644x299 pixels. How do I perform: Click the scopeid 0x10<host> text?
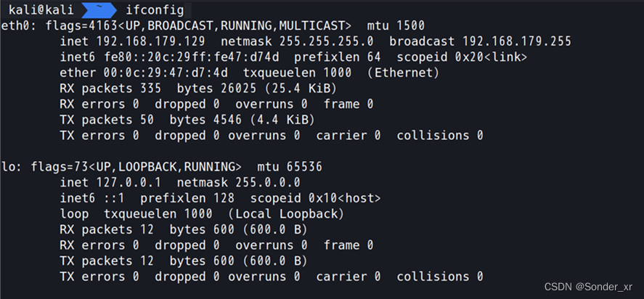point(315,198)
